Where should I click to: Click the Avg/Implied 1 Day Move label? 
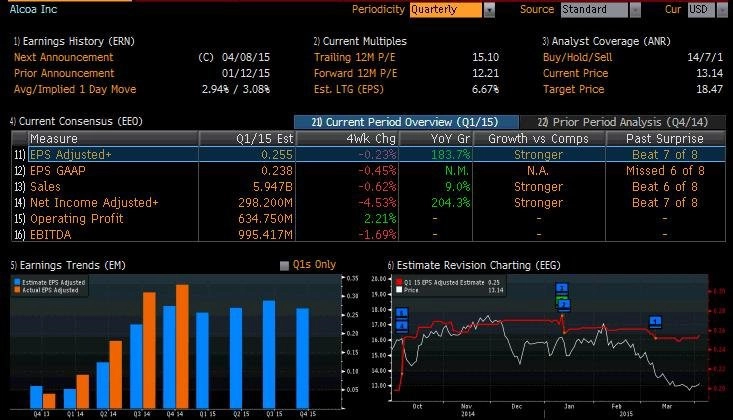coord(75,89)
